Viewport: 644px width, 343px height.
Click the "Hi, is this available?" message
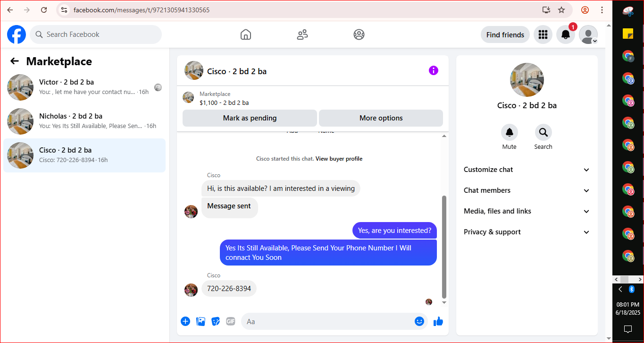pos(281,189)
